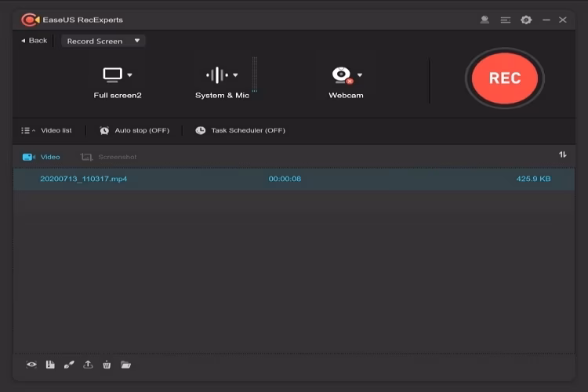Minimize the EaseUS RecExperts window
Screen dimensions: 588x392
point(546,20)
